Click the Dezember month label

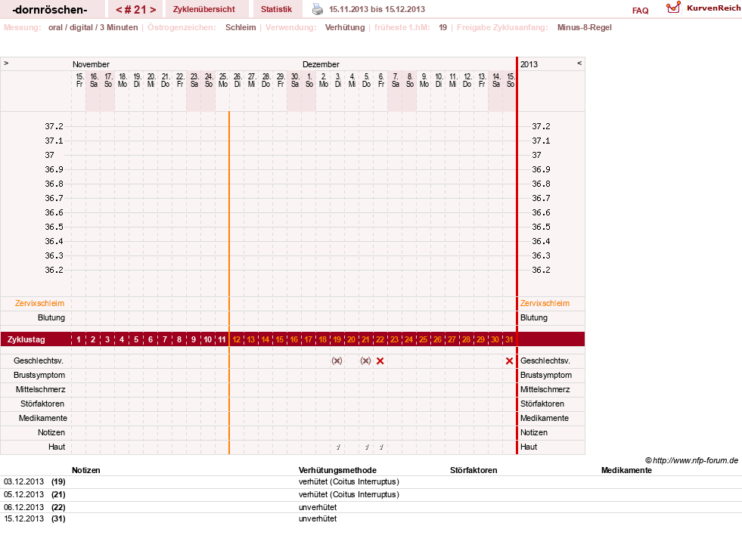tap(321, 63)
